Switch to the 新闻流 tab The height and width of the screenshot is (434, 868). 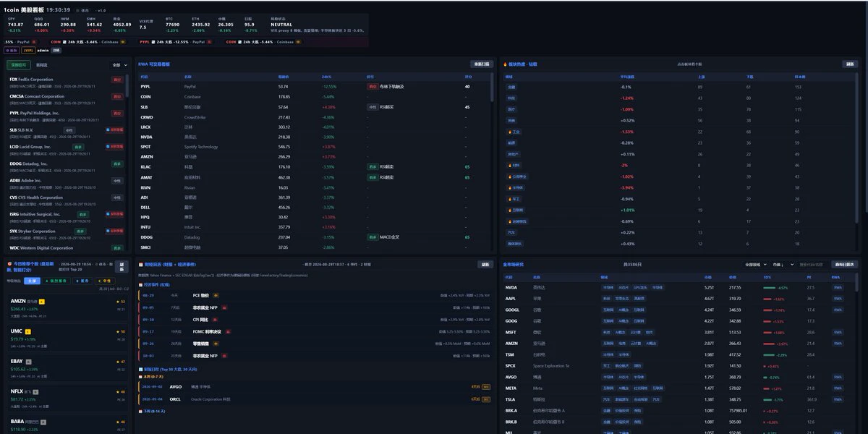coord(42,65)
